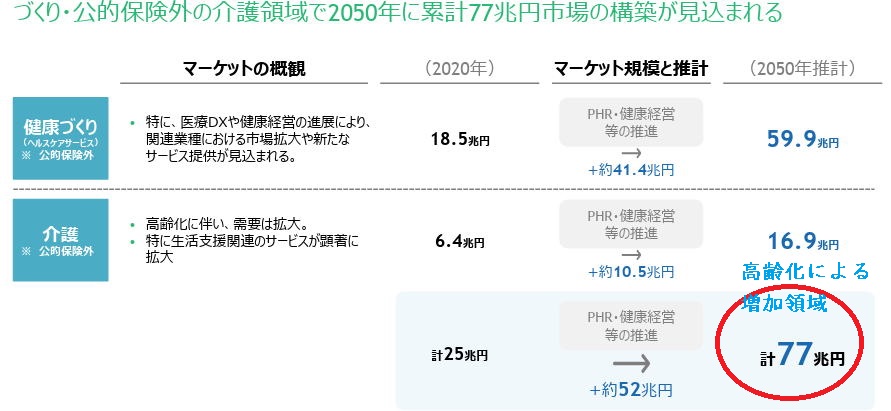The height and width of the screenshot is (411, 891).
Task: Click the PHR・健康経営 box in the 健康づくり row
Action: pyautogui.click(x=630, y=121)
